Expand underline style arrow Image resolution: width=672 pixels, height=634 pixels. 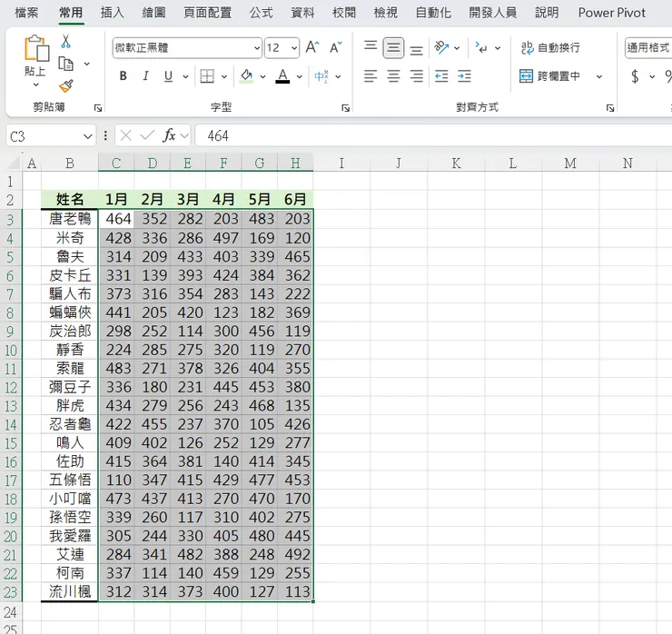(185, 76)
